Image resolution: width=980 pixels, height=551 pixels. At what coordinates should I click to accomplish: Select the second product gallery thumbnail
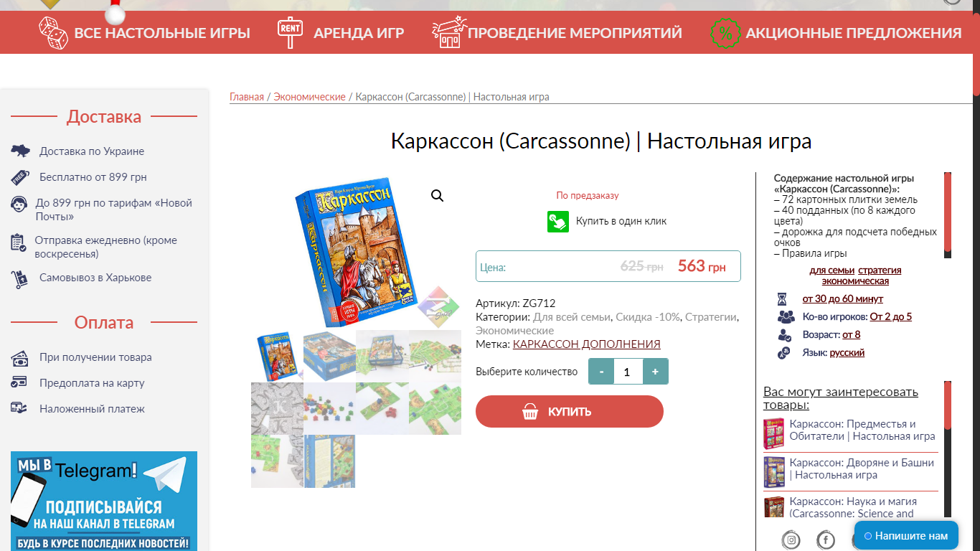[329, 356]
